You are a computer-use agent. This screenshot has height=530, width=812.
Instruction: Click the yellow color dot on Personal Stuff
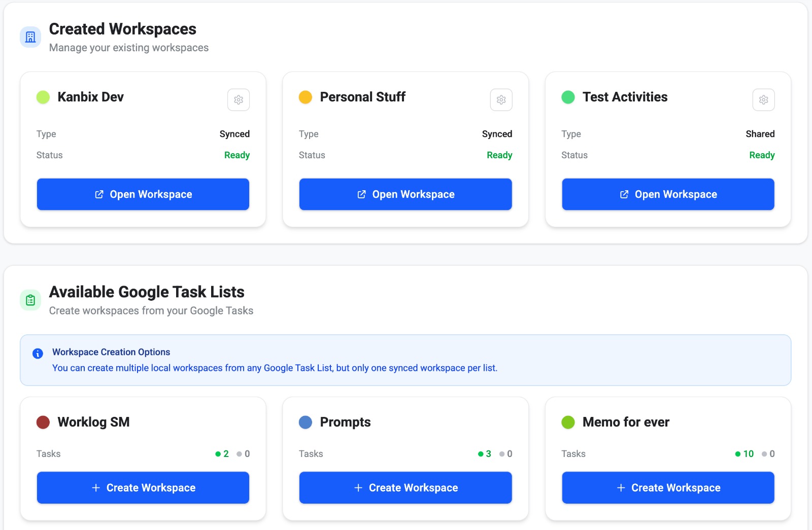[x=305, y=97]
